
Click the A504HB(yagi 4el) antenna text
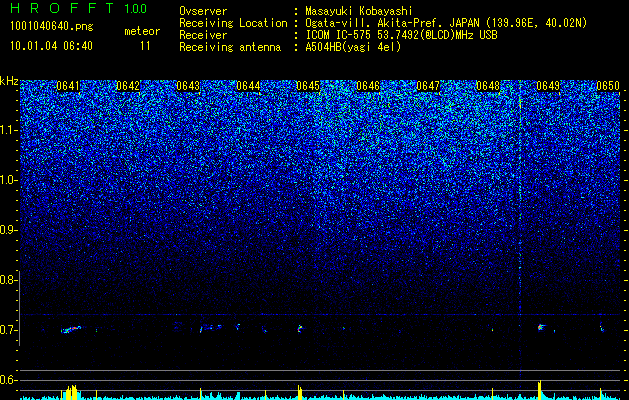tap(353, 47)
